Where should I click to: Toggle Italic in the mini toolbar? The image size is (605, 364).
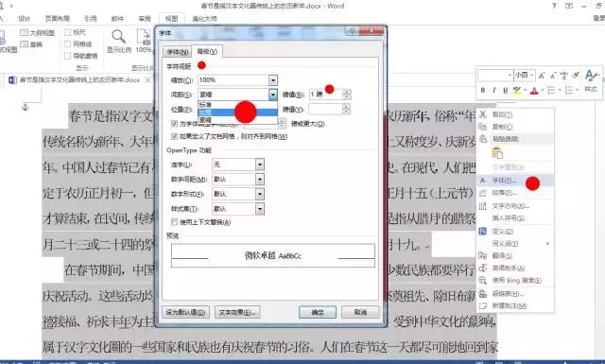[x=493, y=91]
